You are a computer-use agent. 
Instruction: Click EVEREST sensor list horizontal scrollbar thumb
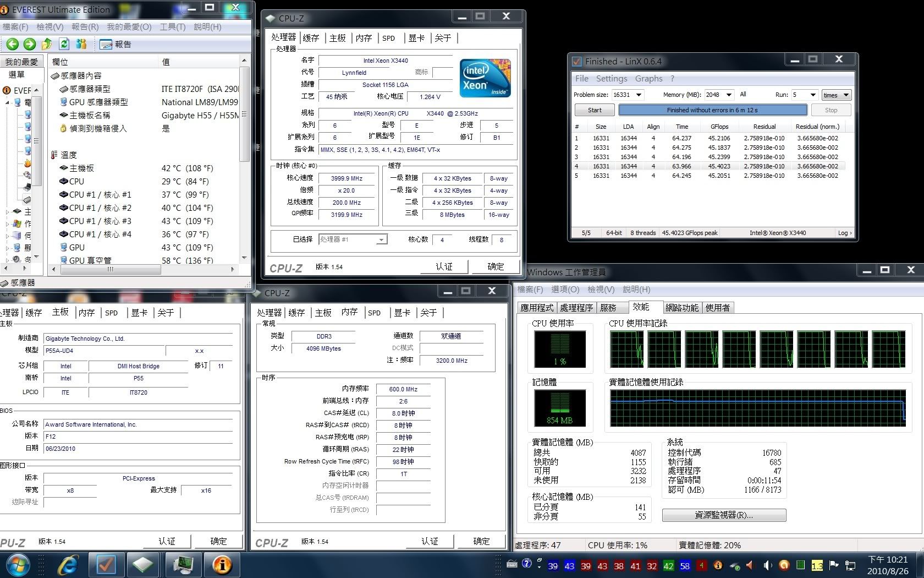[x=110, y=269]
